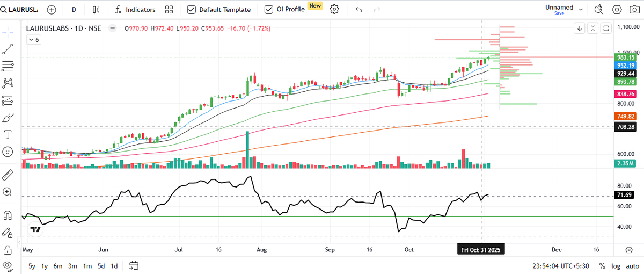Open the candlestick chart style menu

pyautogui.click(x=97, y=10)
